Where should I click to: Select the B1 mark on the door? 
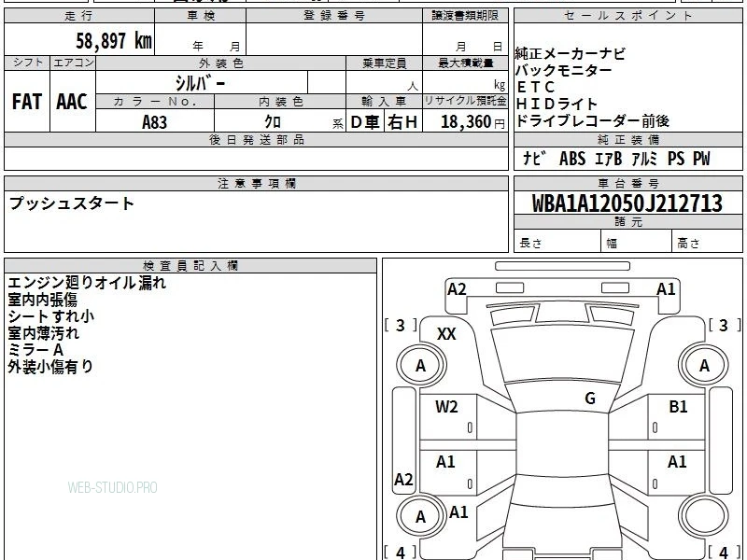(x=679, y=407)
